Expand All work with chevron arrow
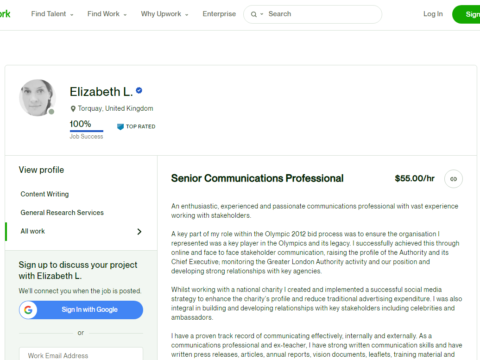 [x=139, y=232]
